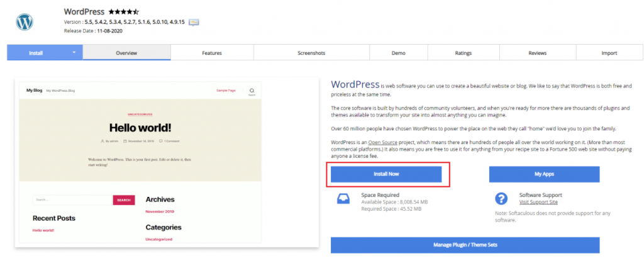Image resolution: width=644 pixels, height=273 pixels.
Task: Click the My Blog title in preview
Action: 34,91
